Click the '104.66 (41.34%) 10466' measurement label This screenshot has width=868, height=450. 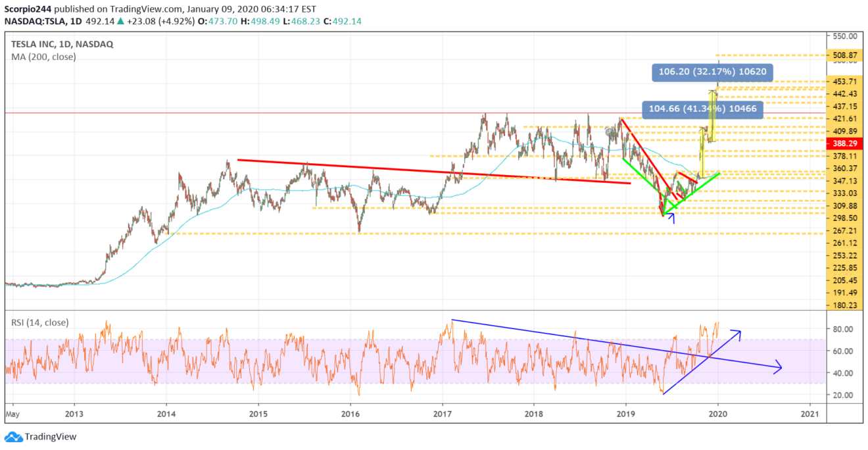(x=702, y=109)
